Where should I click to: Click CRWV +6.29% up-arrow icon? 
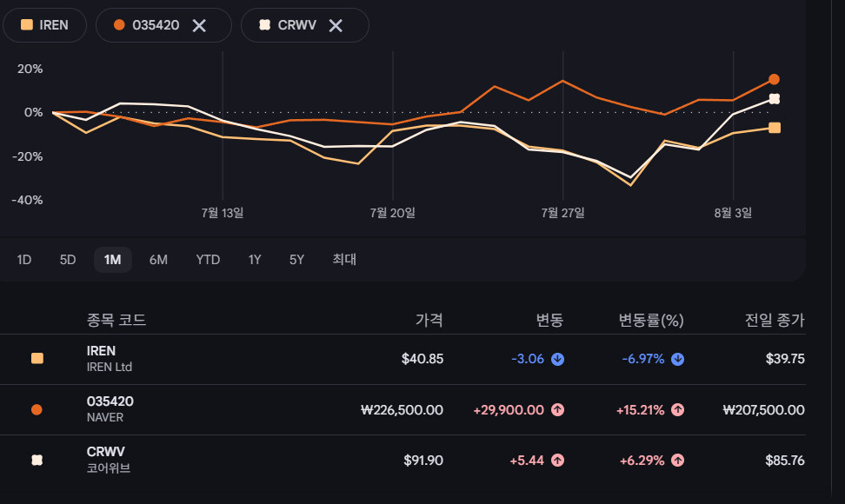pos(677,461)
